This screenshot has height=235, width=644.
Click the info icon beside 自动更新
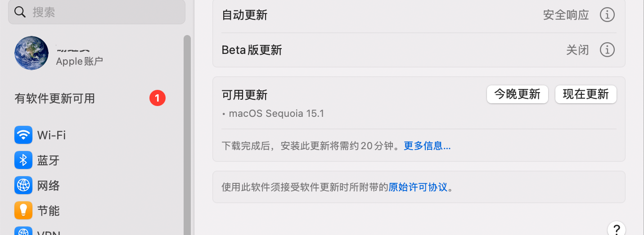(x=607, y=15)
